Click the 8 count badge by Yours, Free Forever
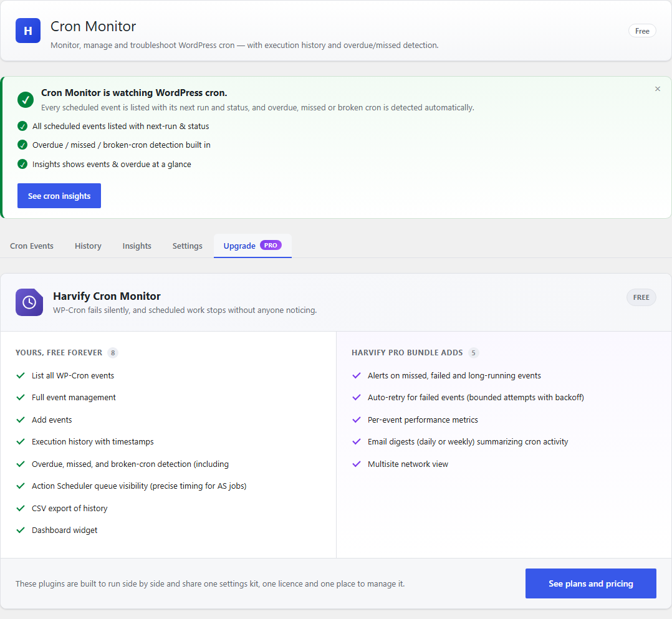This screenshot has height=619, width=672. [x=113, y=353]
